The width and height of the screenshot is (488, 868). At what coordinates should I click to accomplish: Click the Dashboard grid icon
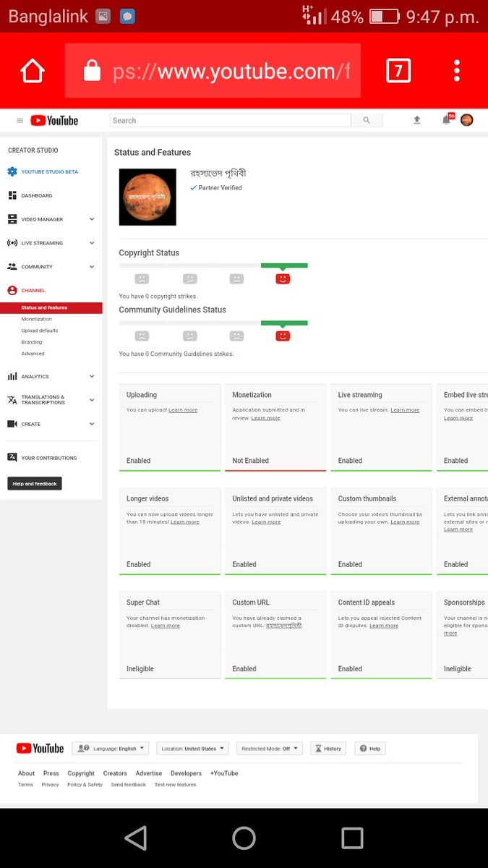pyautogui.click(x=12, y=195)
